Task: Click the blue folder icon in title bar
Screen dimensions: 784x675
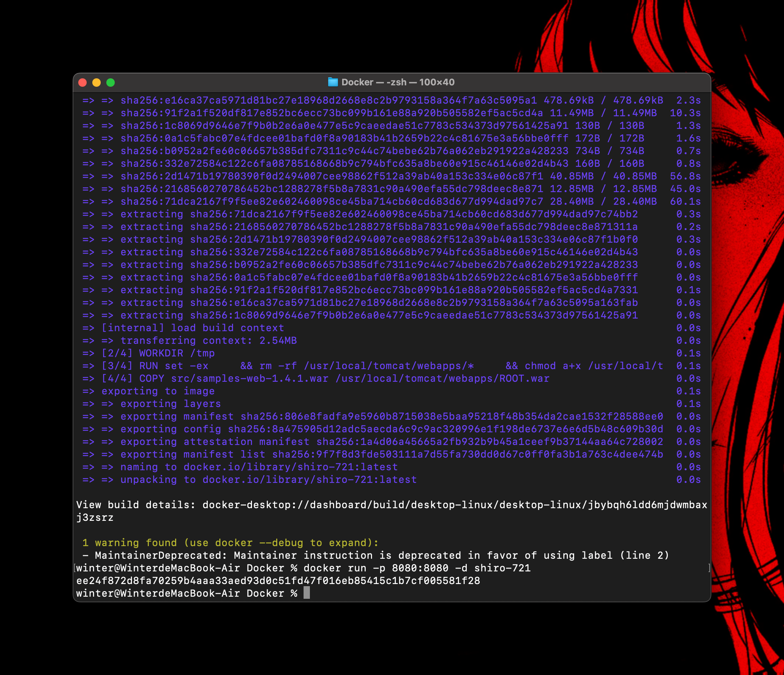Action: pos(333,82)
